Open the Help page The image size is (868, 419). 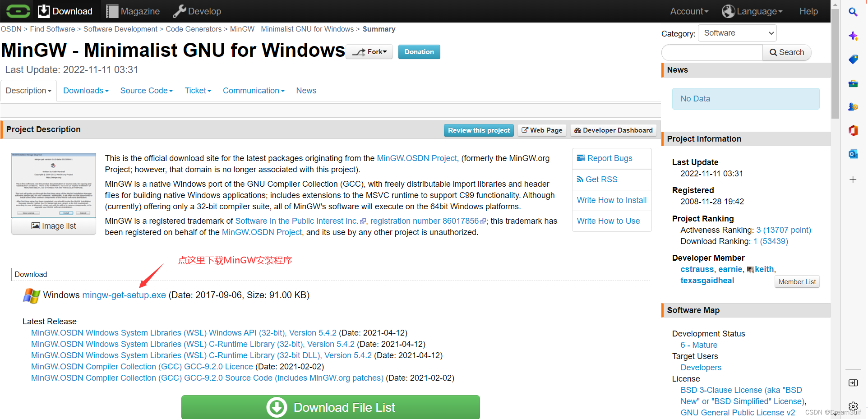point(808,11)
